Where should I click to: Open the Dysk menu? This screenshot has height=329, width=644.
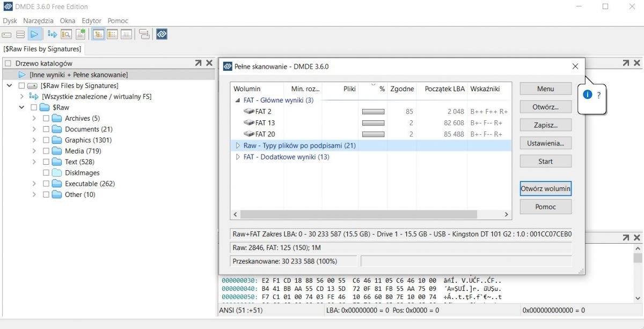click(10, 21)
